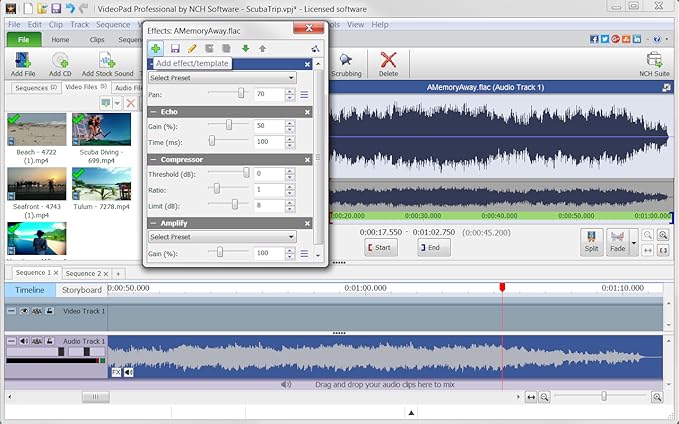
Task: Open the Select Preset dropdown above Pan
Action: click(222, 77)
